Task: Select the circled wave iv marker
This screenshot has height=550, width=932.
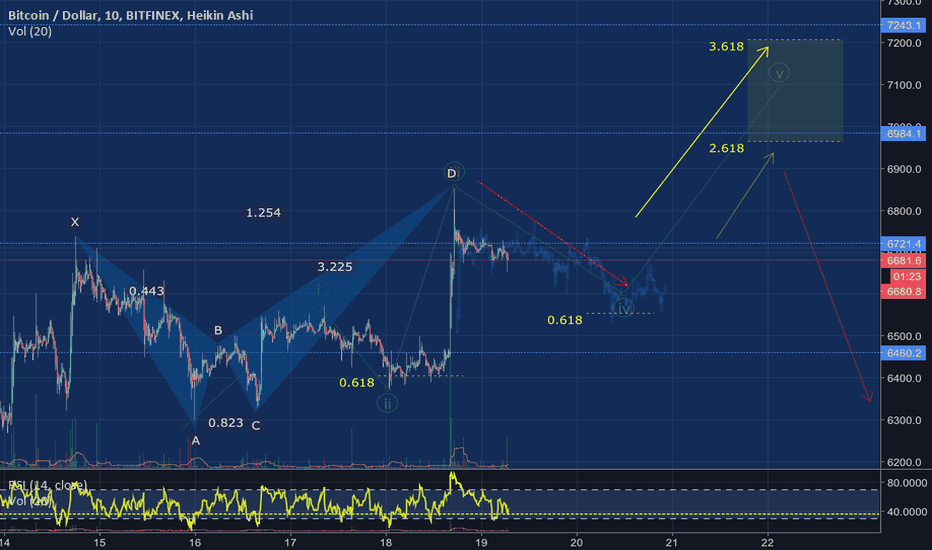Action: pos(624,308)
